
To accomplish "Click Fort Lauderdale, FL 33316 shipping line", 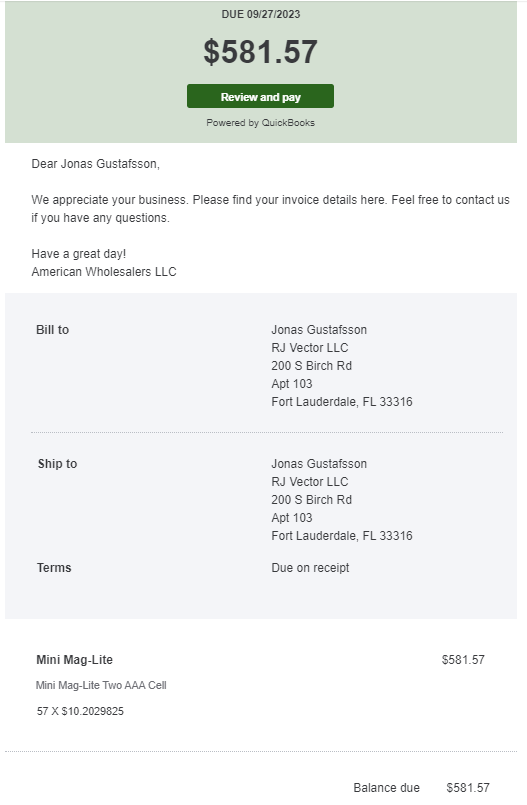I will click(342, 535).
